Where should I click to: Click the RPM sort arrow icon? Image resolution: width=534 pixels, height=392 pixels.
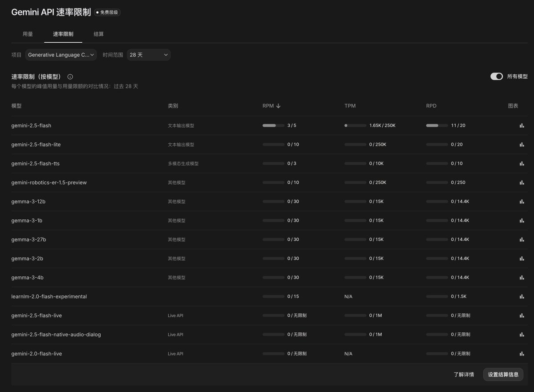[x=278, y=106]
